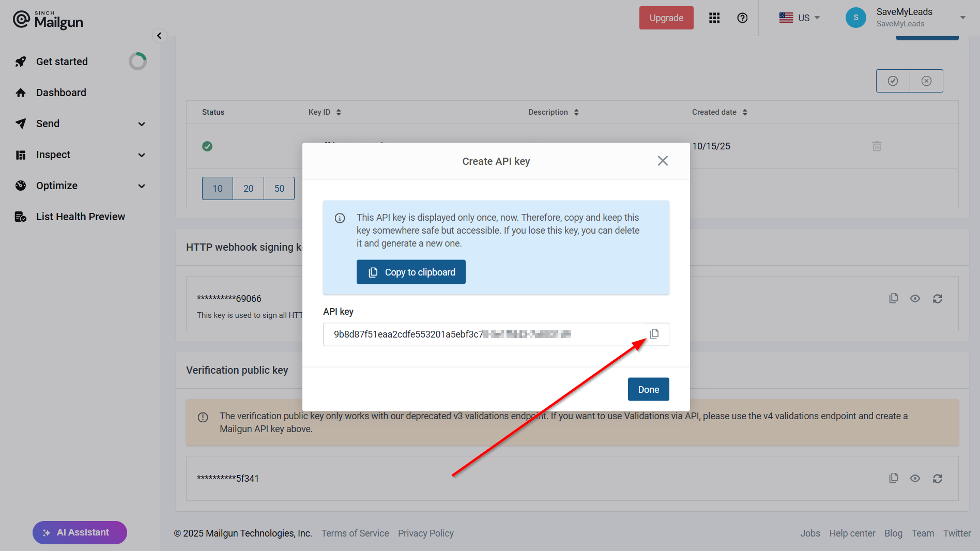Reveal the HTTP webhook signing key
This screenshot has height=551, width=980.
tap(915, 299)
